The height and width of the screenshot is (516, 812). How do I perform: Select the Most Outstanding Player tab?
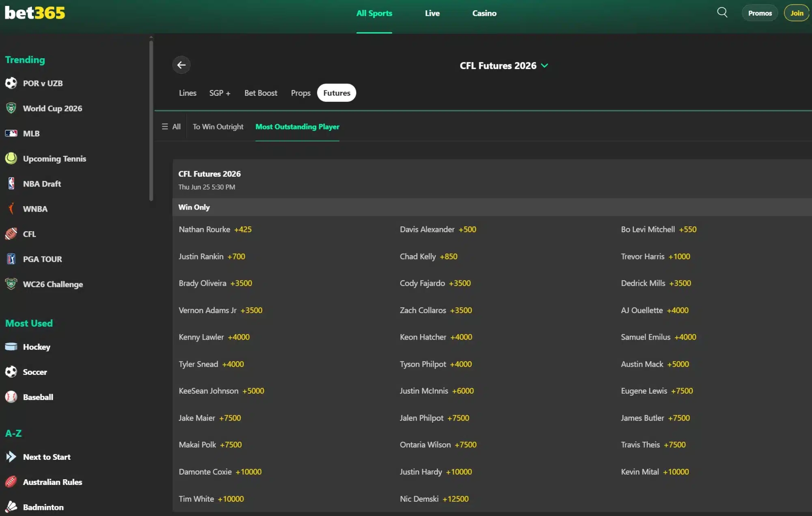pyautogui.click(x=297, y=127)
